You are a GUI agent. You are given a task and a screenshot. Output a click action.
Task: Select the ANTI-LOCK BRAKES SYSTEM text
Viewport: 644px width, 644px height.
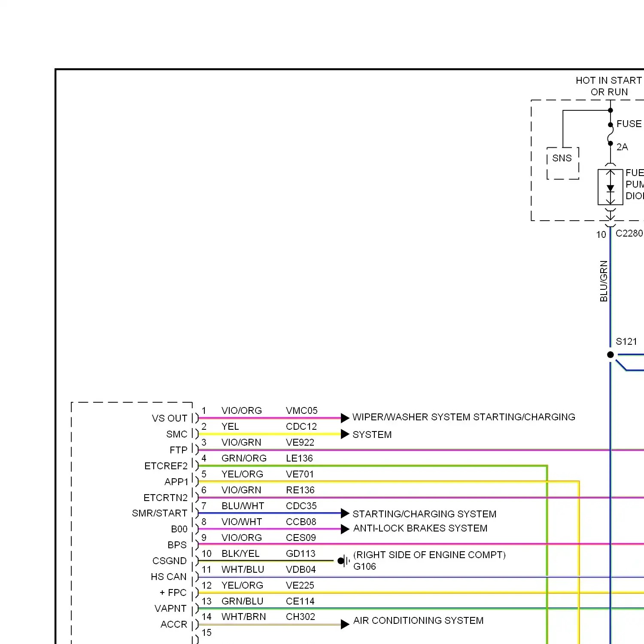tap(420, 528)
